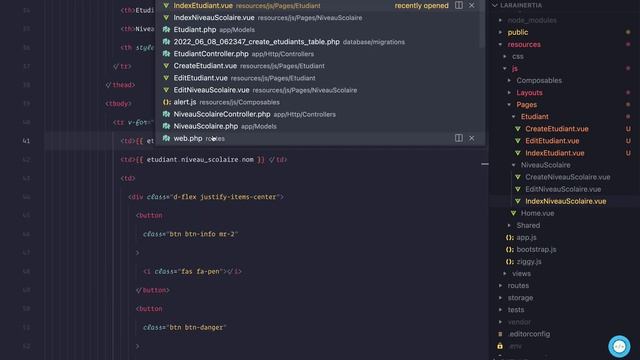
Task: Choose EditEtudiant.vue in quick open list
Action: pos(320,78)
